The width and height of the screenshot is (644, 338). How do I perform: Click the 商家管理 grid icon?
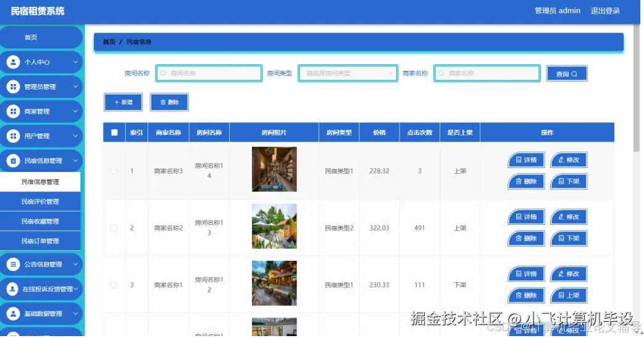click(x=13, y=111)
